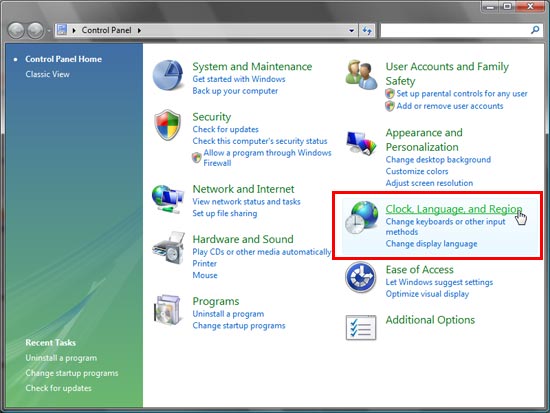Image resolution: width=550 pixels, height=413 pixels.
Task: Click Allow a program through Windows Firewall
Action: (267, 158)
